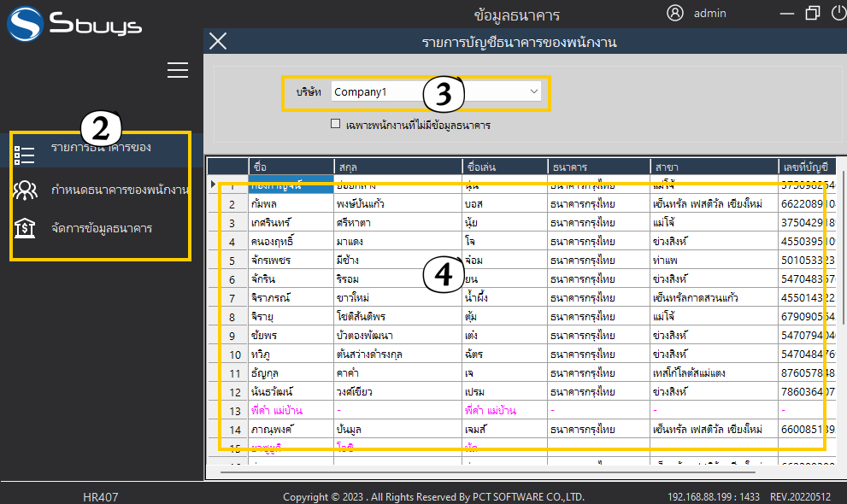The width and height of the screenshot is (847, 504).
Task: Click the power icon at top right
Action: pos(839,13)
